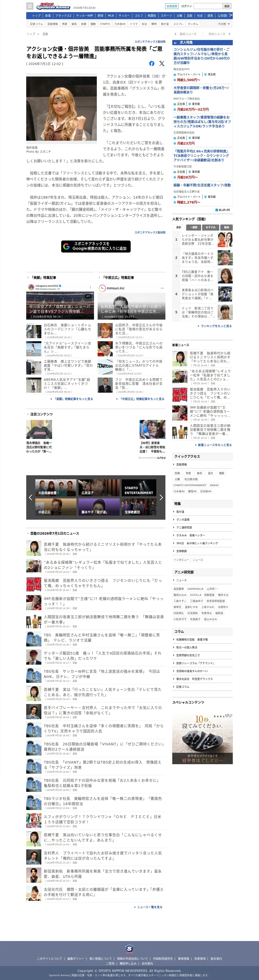Click Google検索のお気に入りに追加 banner
The width and height of the screenshot is (259, 980).
click(96, 246)
